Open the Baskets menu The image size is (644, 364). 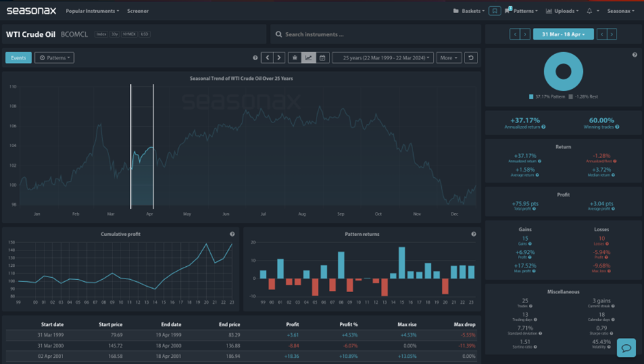click(469, 11)
